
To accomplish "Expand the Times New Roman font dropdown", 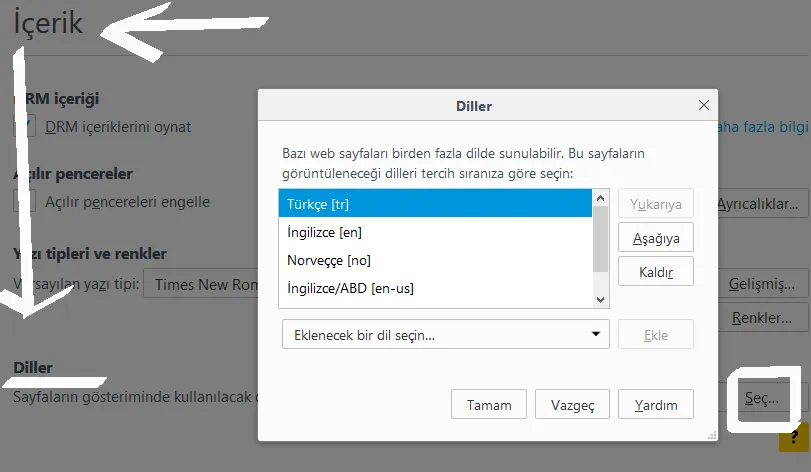I will click(203, 285).
